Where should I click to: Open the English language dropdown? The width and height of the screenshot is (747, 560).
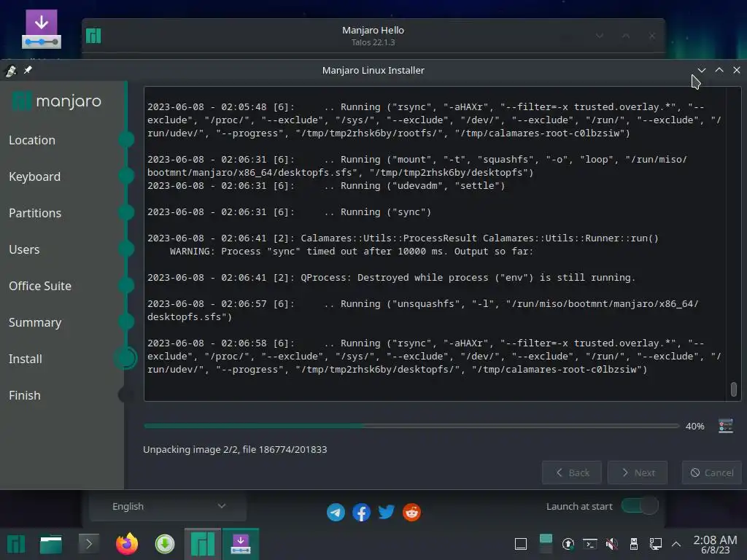[168, 506]
